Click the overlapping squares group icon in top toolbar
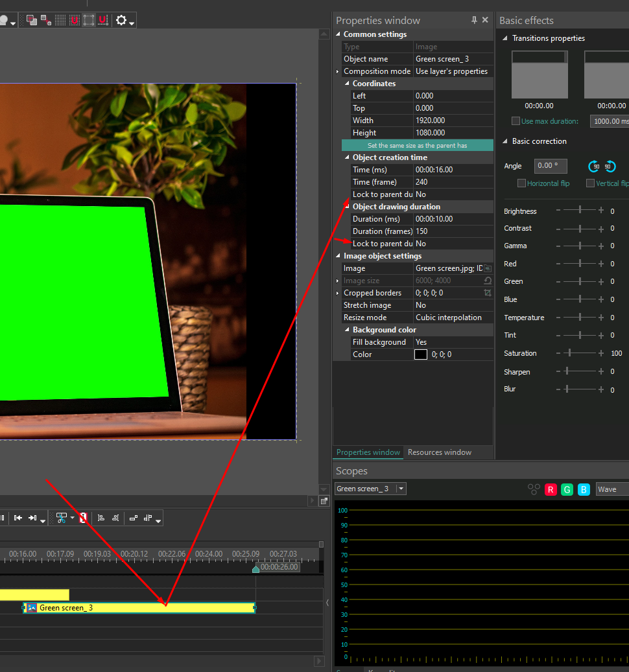 pyautogui.click(x=31, y=20)
